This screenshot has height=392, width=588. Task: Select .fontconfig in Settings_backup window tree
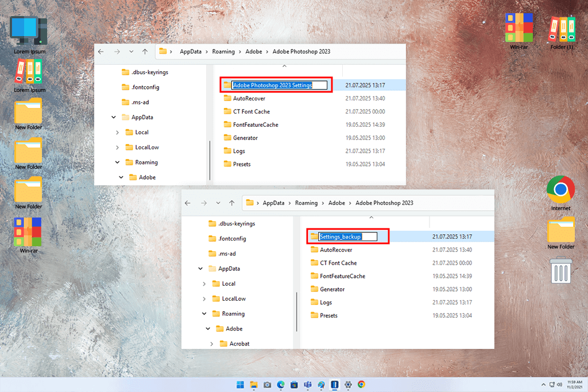pos(227,238)
